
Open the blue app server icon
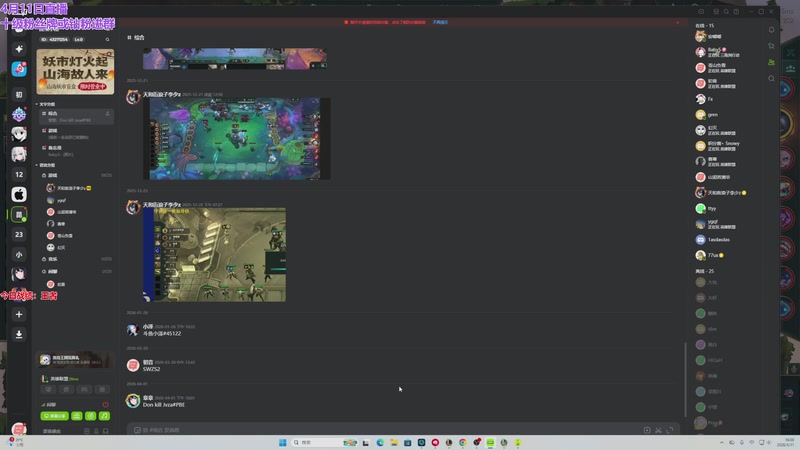pyautogui.click(x=19, y=69)
